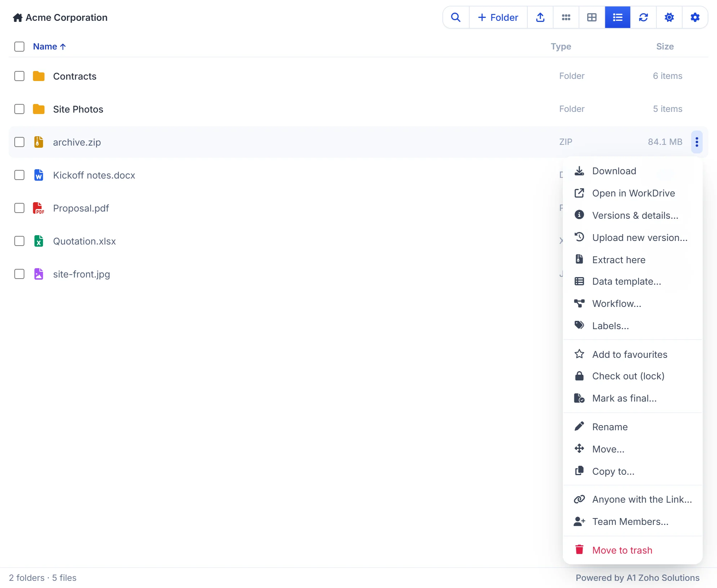Check the site-front.jpg checkbox
Screen dimensions: 717x588
(x=19, y=274)
